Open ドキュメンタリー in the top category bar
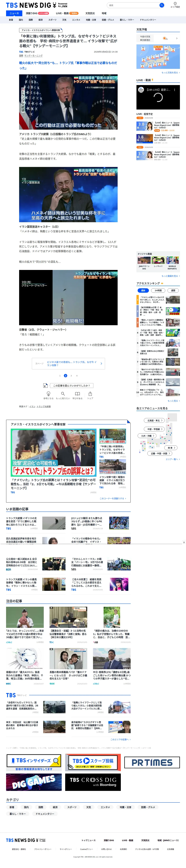186x868 pixels. coord(148,20)
